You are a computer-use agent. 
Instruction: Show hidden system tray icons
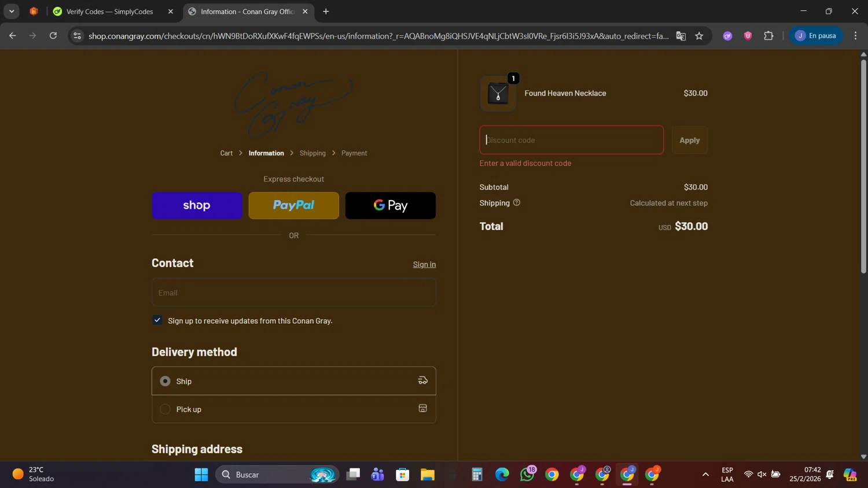(705, 475)
